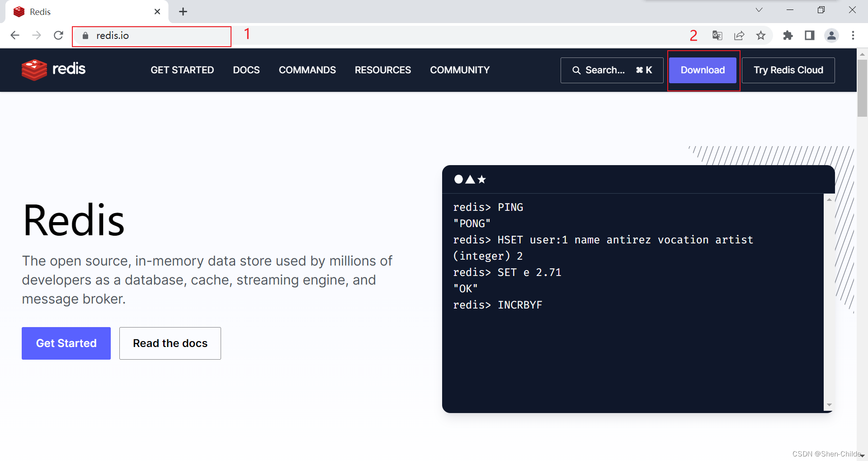Reload the redis.io page
Image resolution: width=868 pixels, height=461 pixels.
click(58, 35)
